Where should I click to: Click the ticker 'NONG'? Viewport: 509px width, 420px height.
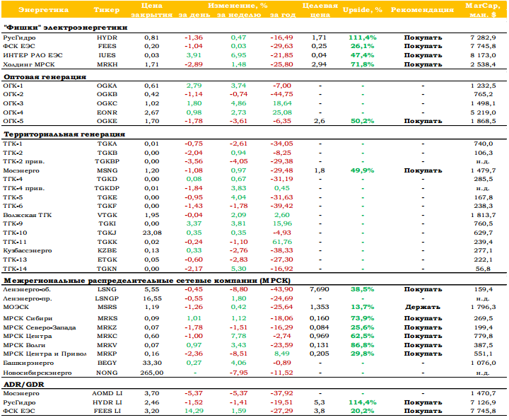click(107, 373)
